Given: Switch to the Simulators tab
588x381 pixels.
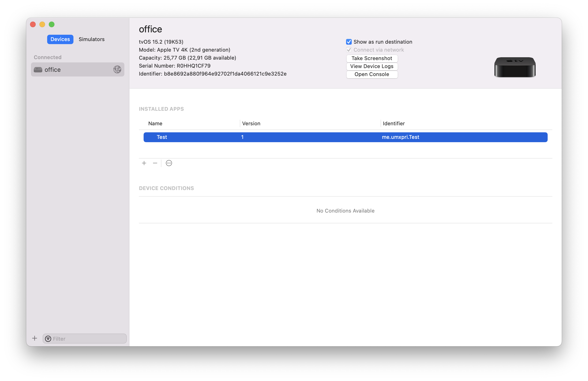Looking at the screenshot, I should 92,39.
